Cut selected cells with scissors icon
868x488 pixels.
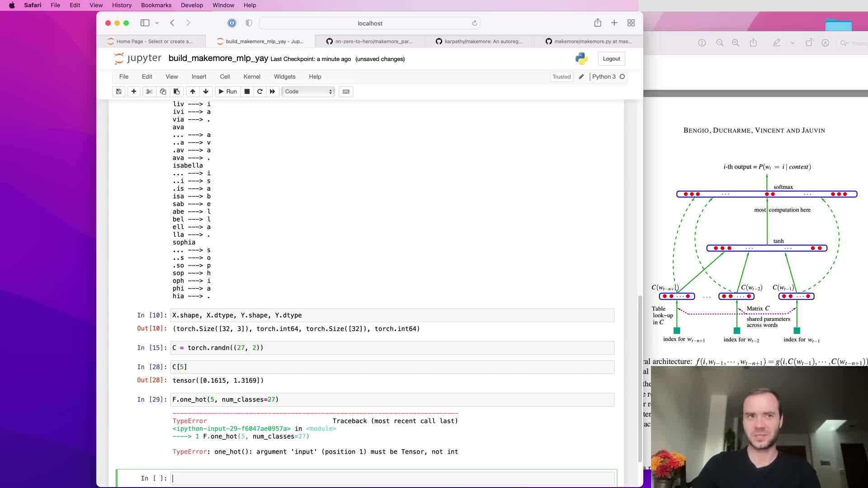tap(149, 92)
